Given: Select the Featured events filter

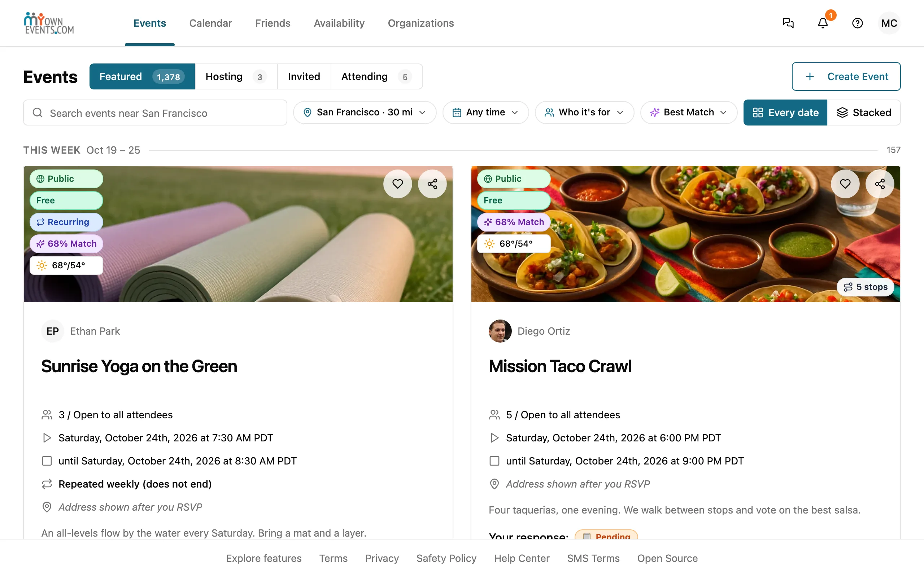Looking at the screenshot, I should pyautogui.click(x=142, y=77).
